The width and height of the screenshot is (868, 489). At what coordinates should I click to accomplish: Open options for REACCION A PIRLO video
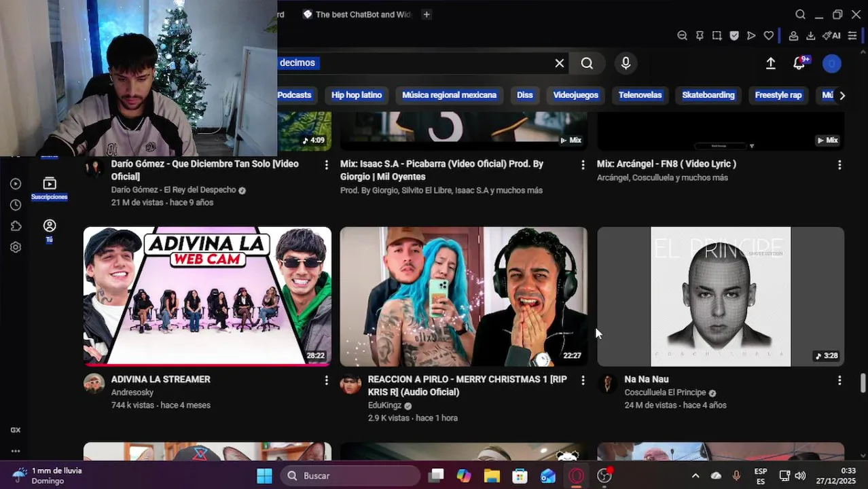click(583, 380)
